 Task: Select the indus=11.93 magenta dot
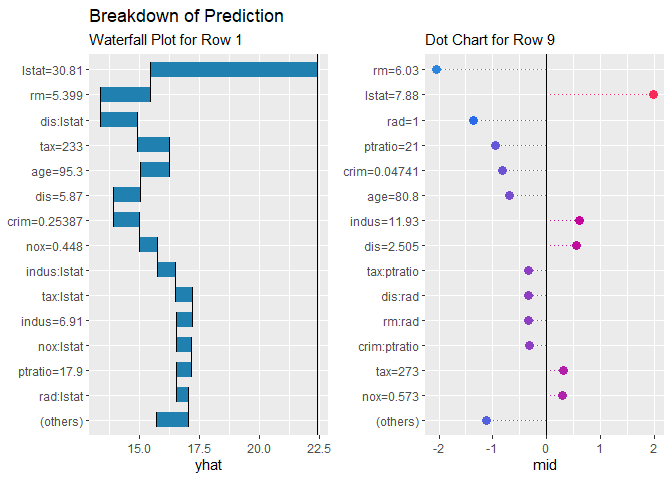[x=579, y=220]
